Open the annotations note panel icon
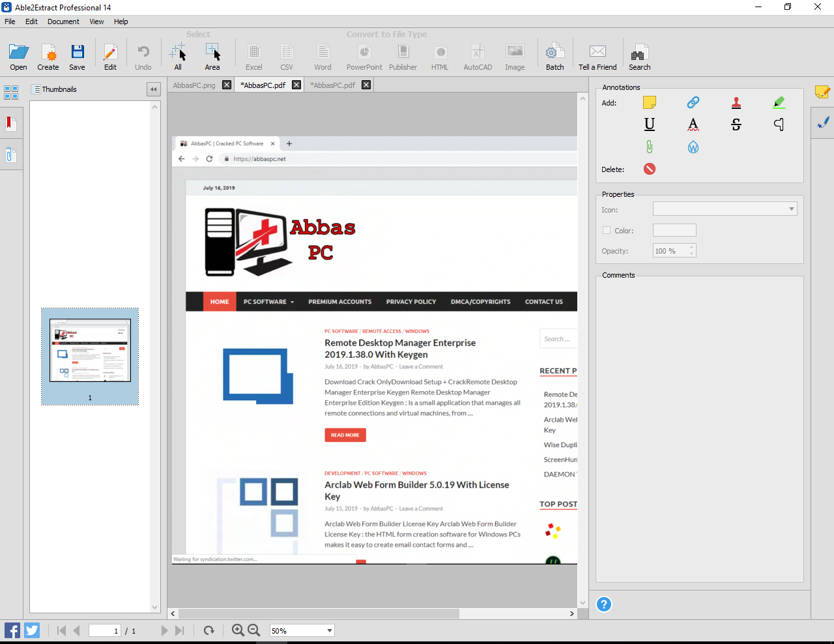834x644 pixels. click(822, 92)
